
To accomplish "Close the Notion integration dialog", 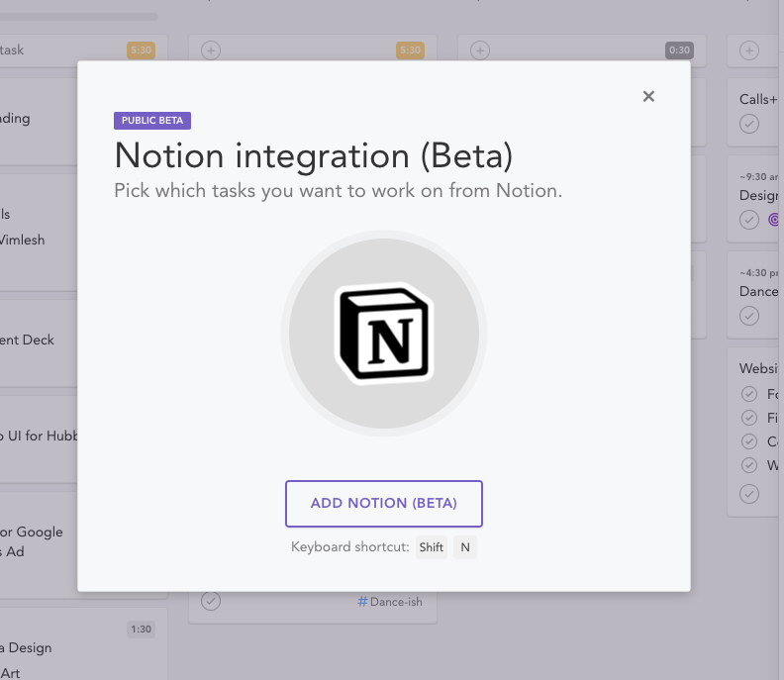I will (x=648, y=96).
